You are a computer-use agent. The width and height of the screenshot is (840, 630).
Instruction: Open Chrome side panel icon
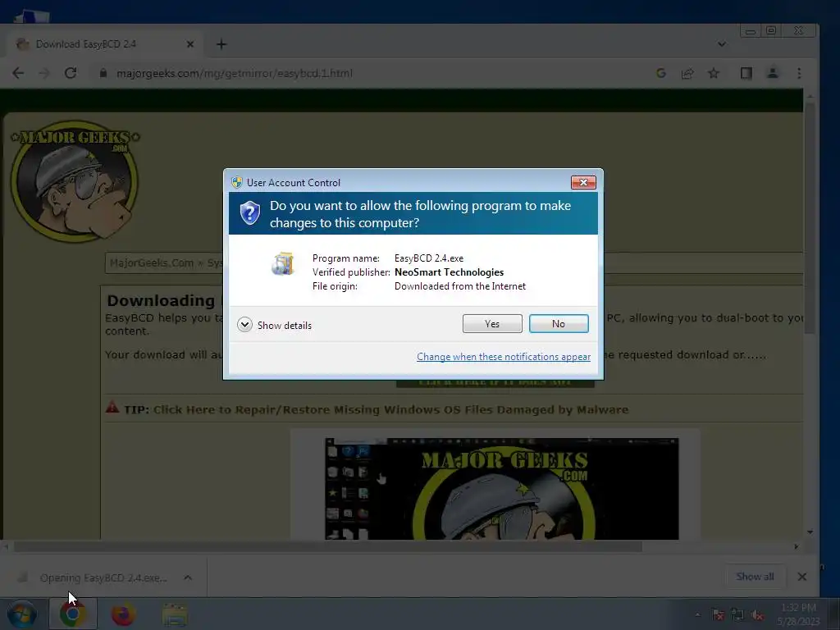pyautogui.click(x=746, y=73)
